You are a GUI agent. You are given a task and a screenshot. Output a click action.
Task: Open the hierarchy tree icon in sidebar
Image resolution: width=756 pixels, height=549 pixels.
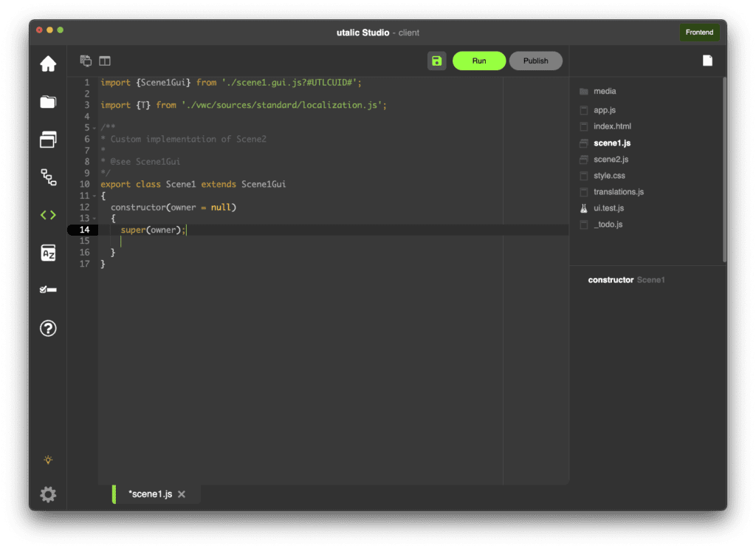coord(48,177)
